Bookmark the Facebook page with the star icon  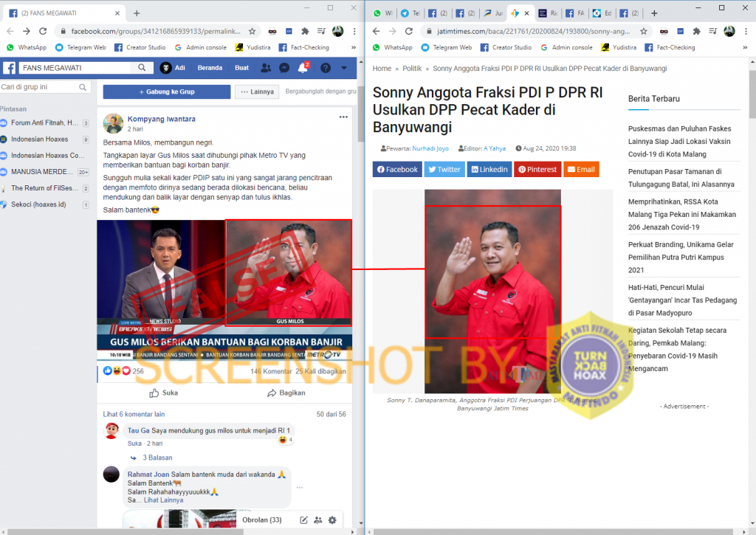click(252, 31)
